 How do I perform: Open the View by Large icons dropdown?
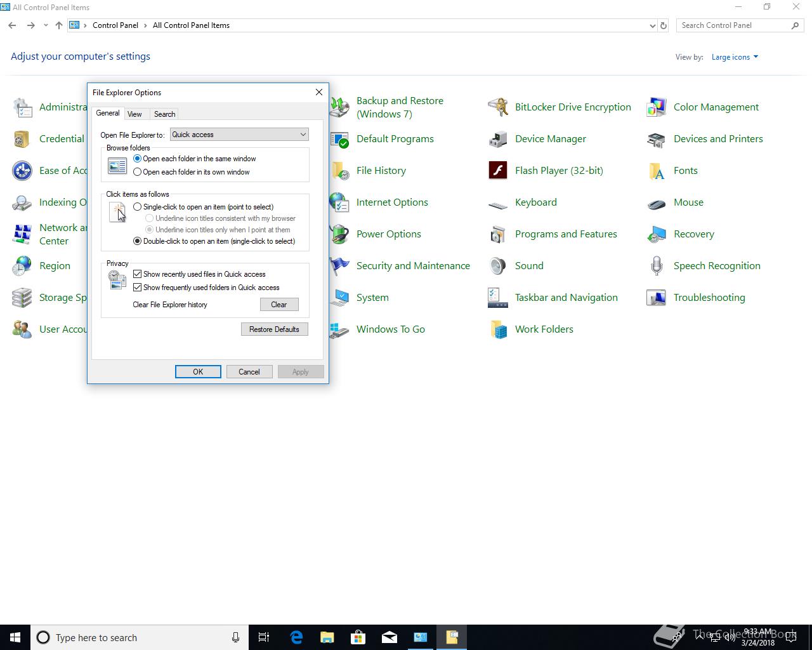pos(735,57)
